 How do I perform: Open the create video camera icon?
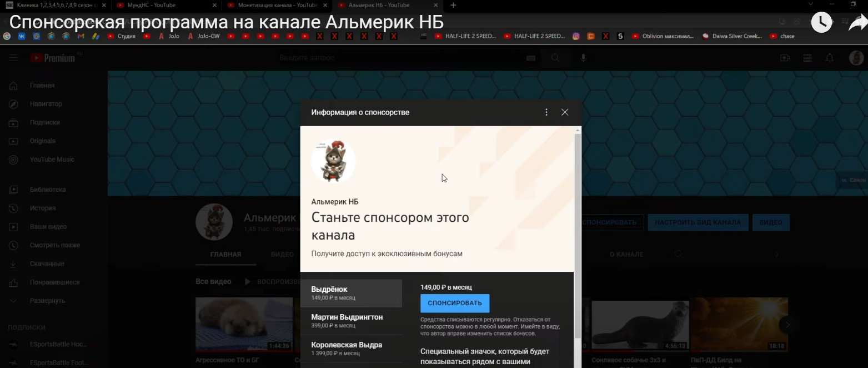tap(785, 58)
